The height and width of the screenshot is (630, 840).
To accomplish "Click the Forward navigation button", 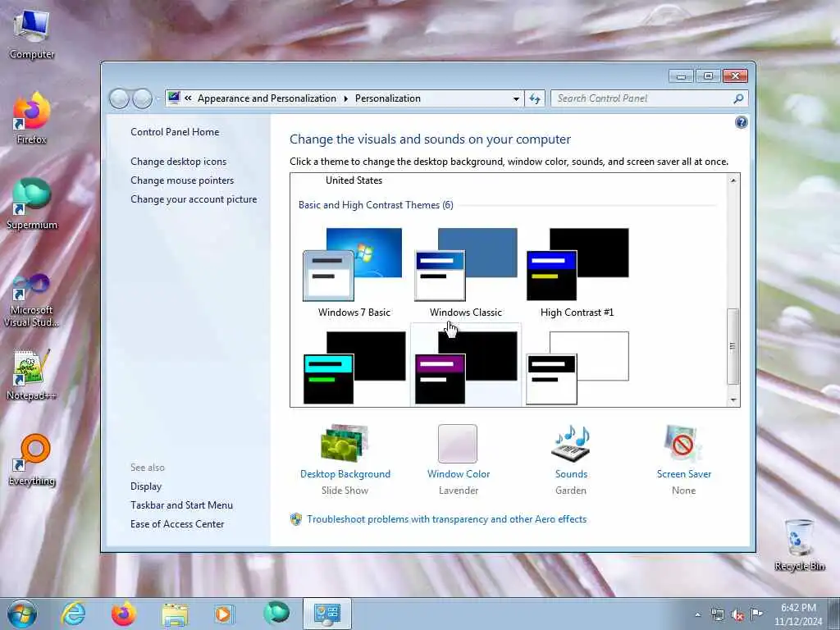I will [142, 98].
